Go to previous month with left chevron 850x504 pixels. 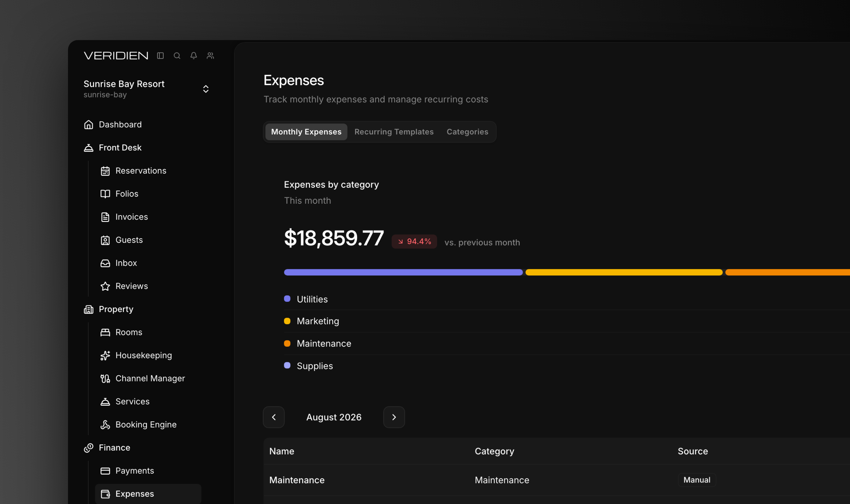274,417
